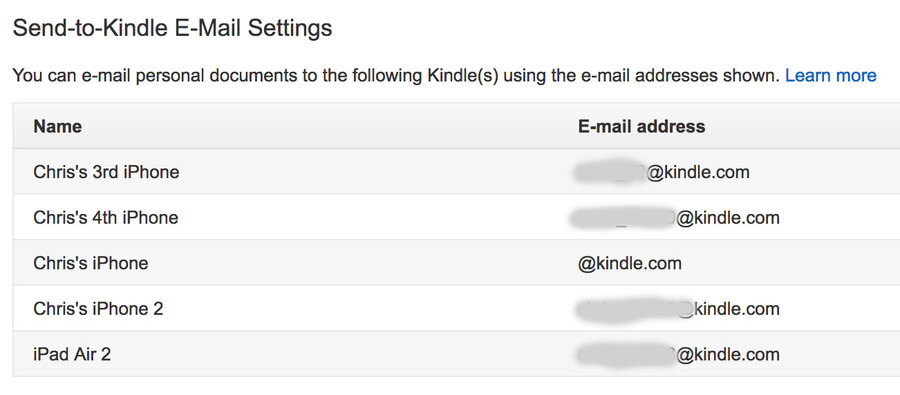The image size is (900, 395).
Task: Click kindle.com text in Chris's iPhone 2 row
Action: pos(737,309)
